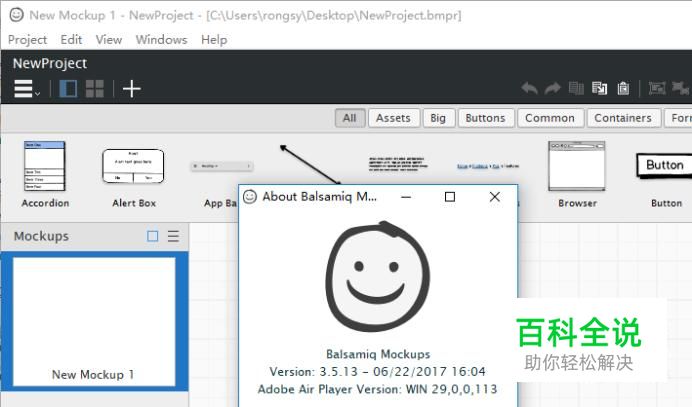Switch to the mockup grid overview
692x407 pixels.
pos(94,89)
